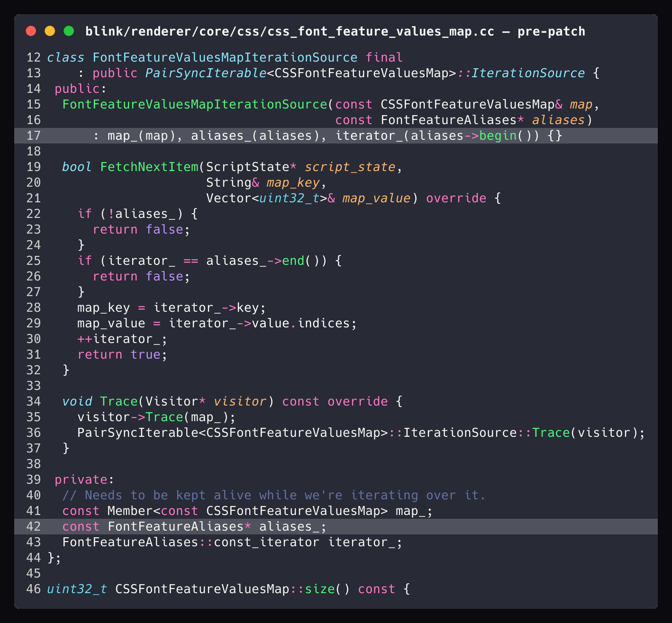Click line number 17 in the gutter
This screenshot has height=623, width=672.
coord(33,135)
